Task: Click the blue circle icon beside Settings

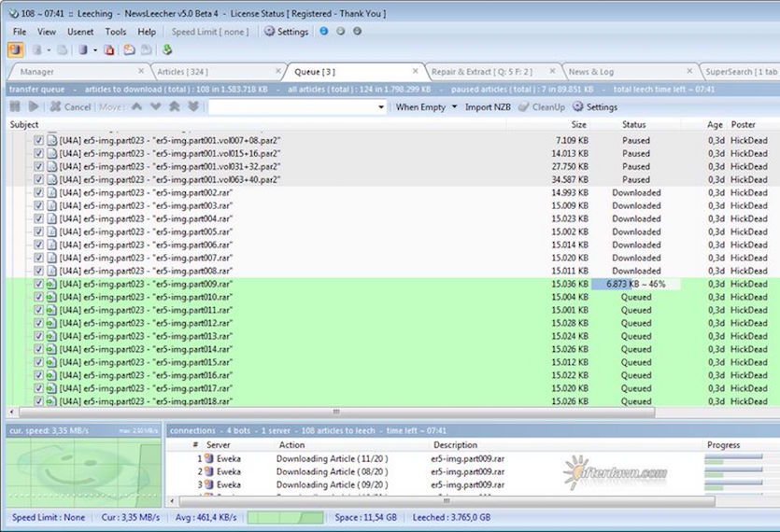Action: coord(324,32)
